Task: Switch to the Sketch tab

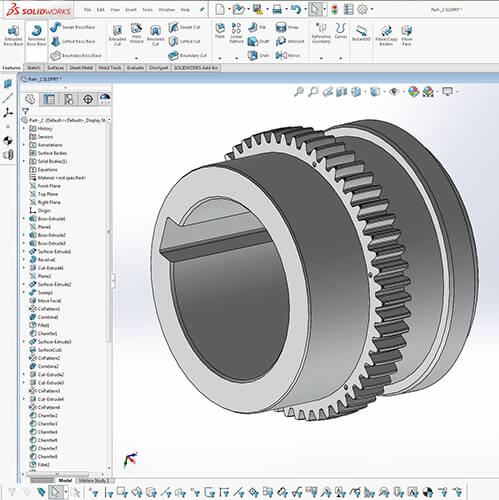Action: (33, 68)
